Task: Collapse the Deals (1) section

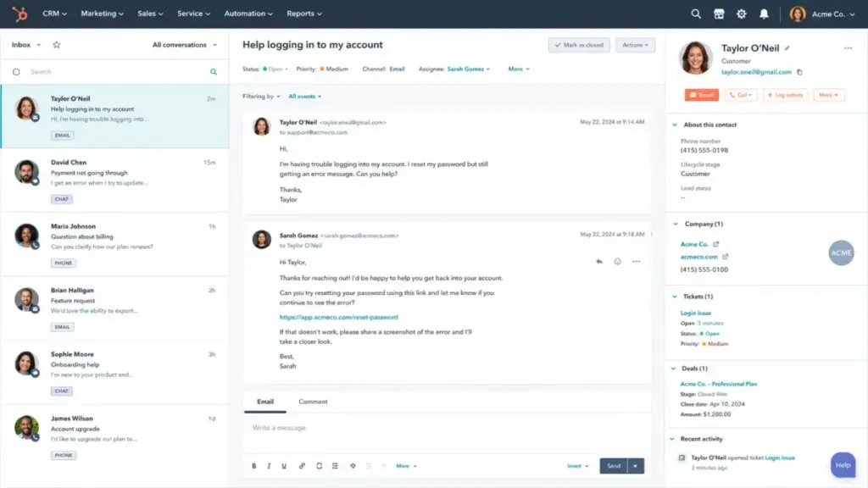Action: 673,369
